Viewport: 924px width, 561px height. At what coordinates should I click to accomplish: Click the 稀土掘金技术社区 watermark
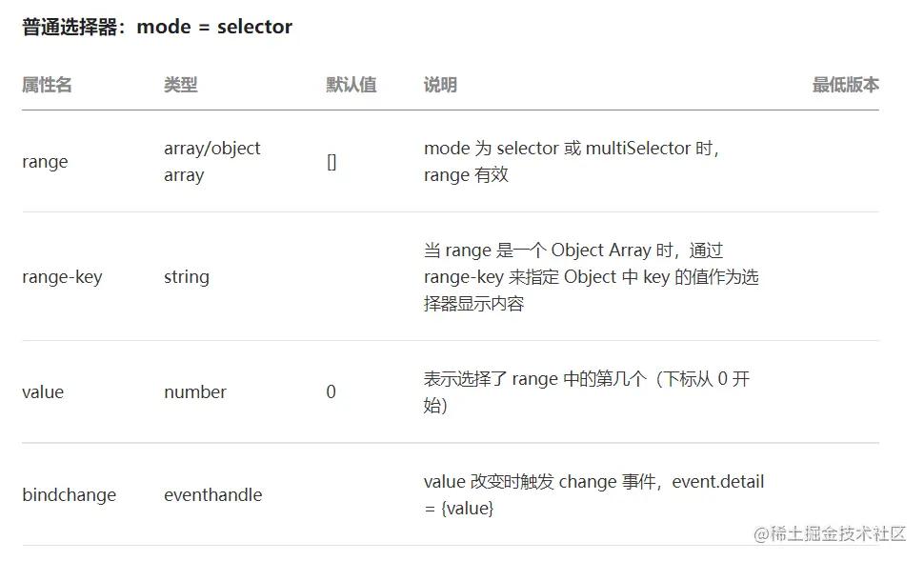click(830, 533)
